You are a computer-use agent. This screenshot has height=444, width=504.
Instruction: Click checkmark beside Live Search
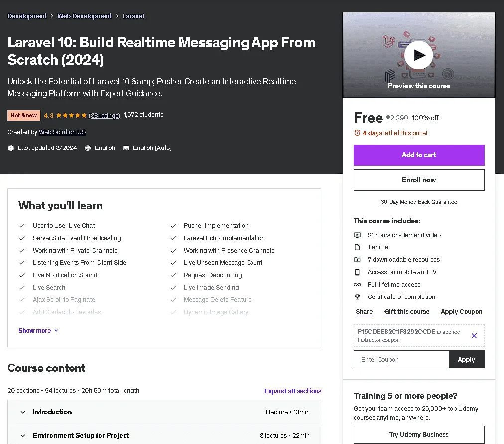point(22,288)
